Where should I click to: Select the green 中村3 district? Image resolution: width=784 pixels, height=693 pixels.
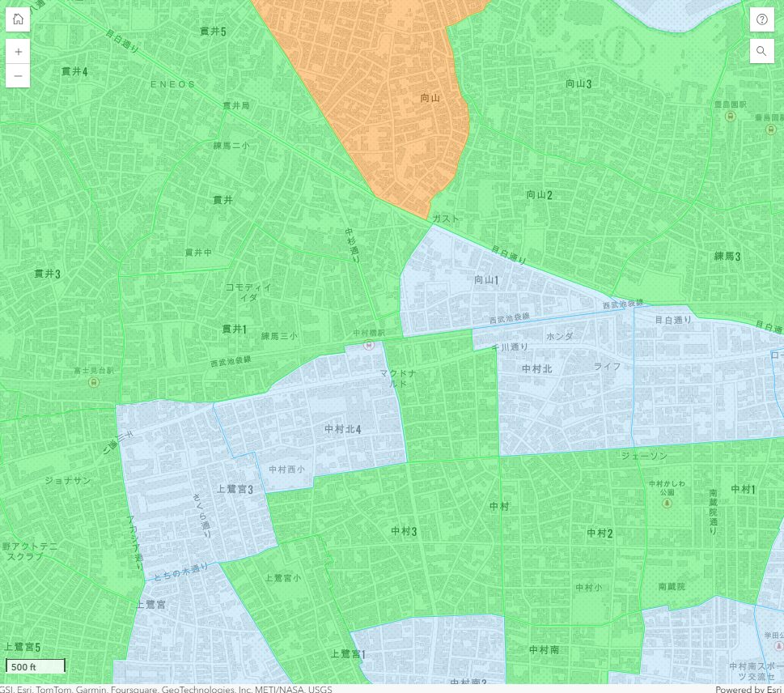403,531
